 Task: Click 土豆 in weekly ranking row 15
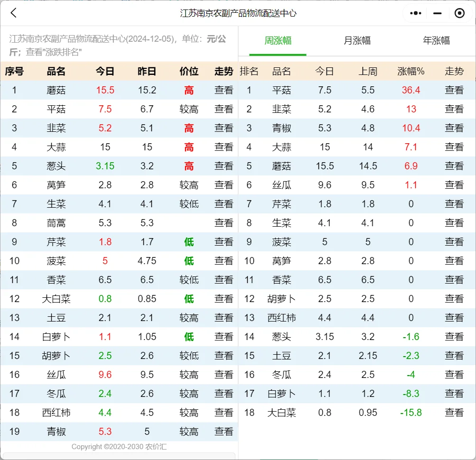[x=281, y=356]
